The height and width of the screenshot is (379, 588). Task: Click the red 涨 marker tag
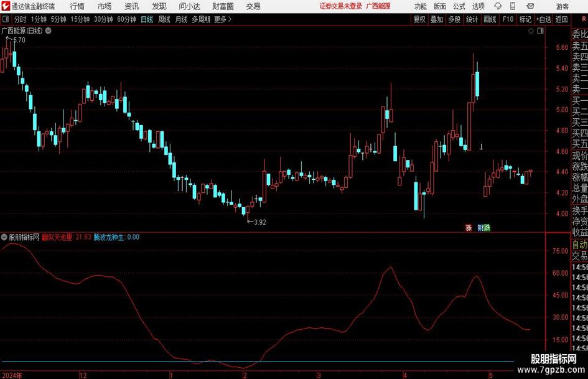tap(469, 227)
